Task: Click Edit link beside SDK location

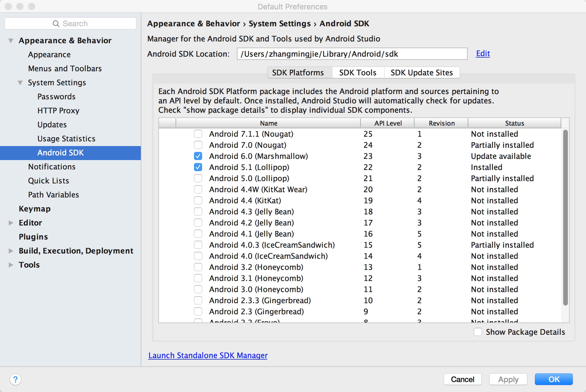Action: tap(483, 53)
